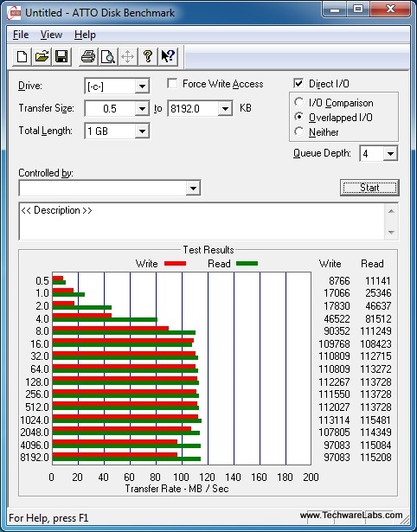Open the File menu
Viewport: 417px width, 532px height.
coord(21,35)
